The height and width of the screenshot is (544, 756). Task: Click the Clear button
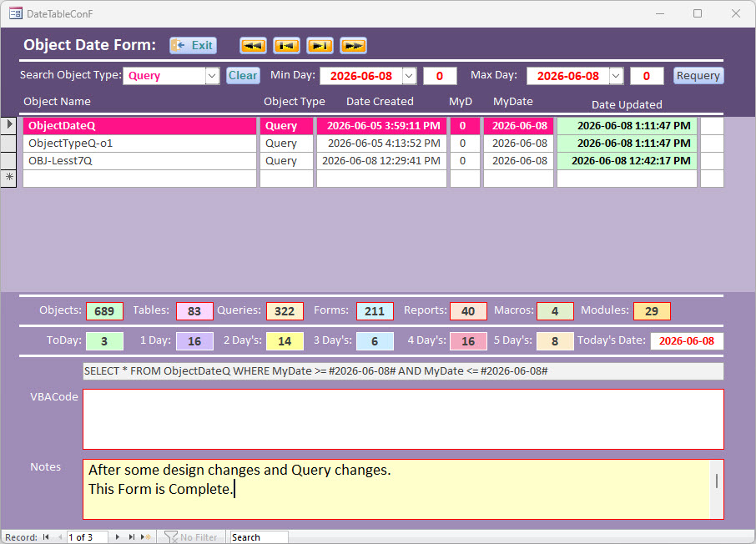(x=243, y=75)
